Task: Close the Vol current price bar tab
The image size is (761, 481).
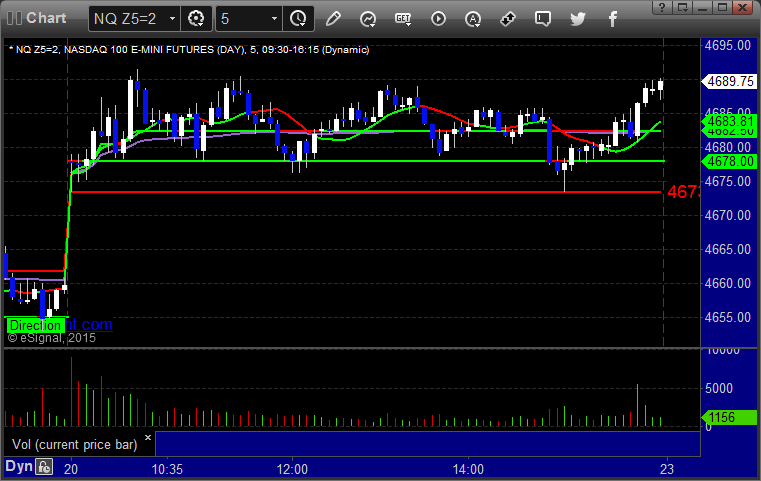Action: [x=147, y=437]
